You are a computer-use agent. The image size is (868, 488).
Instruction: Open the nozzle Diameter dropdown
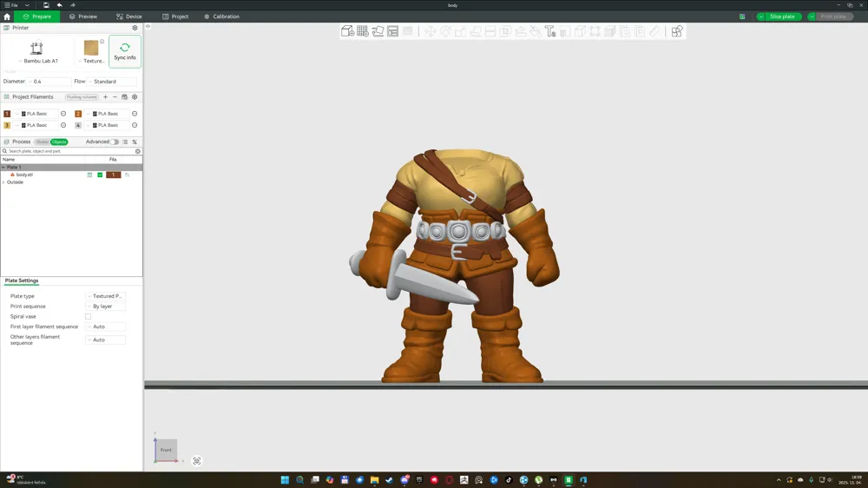click(49, 82)
